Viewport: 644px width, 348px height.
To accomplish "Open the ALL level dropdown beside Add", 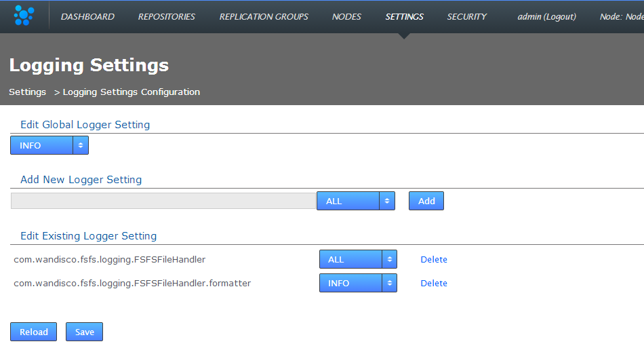I will pos(356,201).
